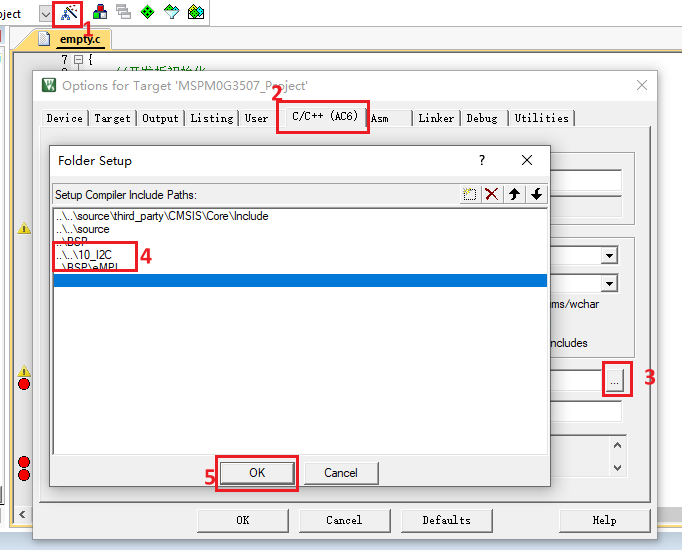Switch to the C/C++ (AC6) tab
682x552 pixels.
(323, 117)
